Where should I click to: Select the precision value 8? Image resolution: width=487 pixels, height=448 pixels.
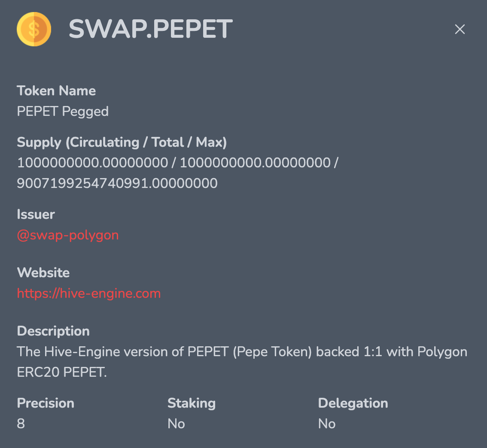point(21,424)
